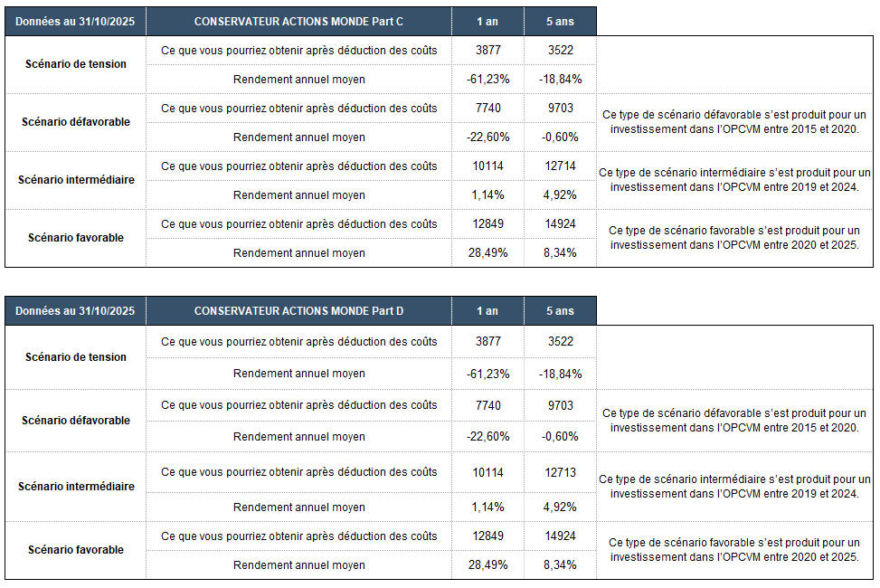Click the 'CONSERVATEUR ACTIONS MONDE Part D' header
The width and height of the screenshot is (880, 588).
tap(298, 311)
